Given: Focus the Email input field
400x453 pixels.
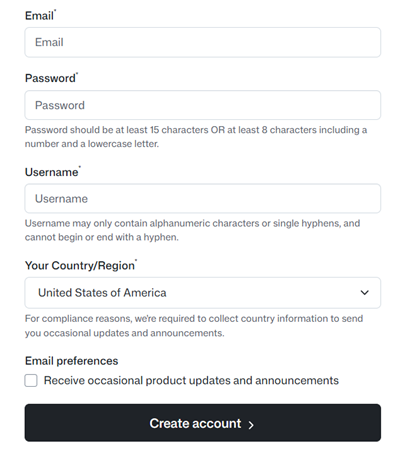Looking at the screenshot, I should pyautogui.click(x=203, y=42).
